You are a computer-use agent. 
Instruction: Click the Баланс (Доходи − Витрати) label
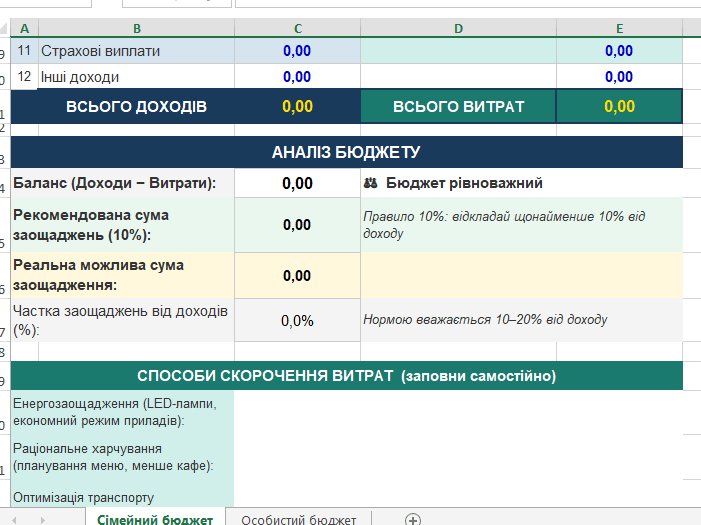123,183
